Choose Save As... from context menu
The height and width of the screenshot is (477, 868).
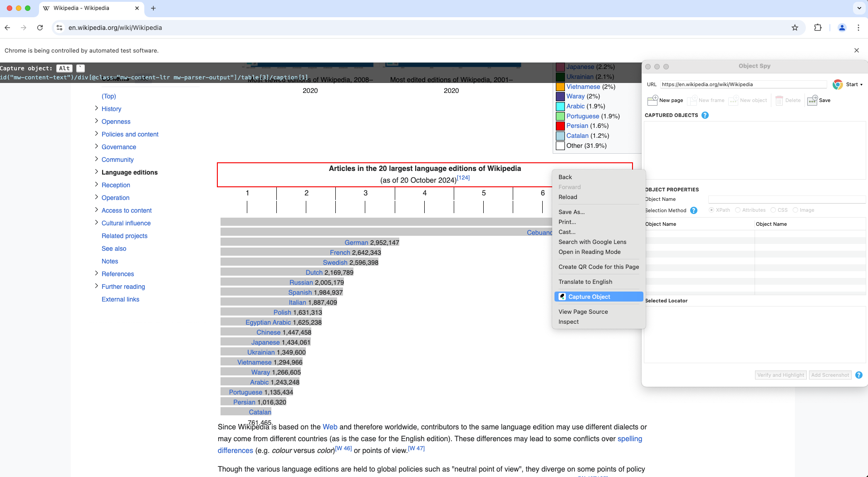[x=598, y=212]
